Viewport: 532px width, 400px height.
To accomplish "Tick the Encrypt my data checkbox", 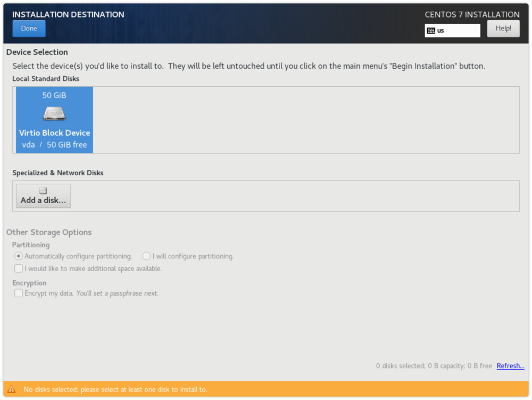I will click(x=18, y=293).
